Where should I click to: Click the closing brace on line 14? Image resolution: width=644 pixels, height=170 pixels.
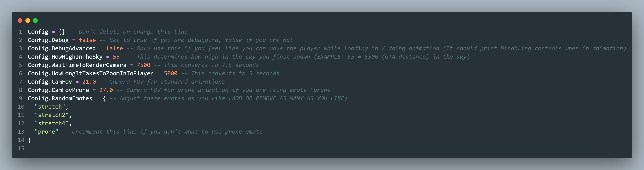pos(30,140)
